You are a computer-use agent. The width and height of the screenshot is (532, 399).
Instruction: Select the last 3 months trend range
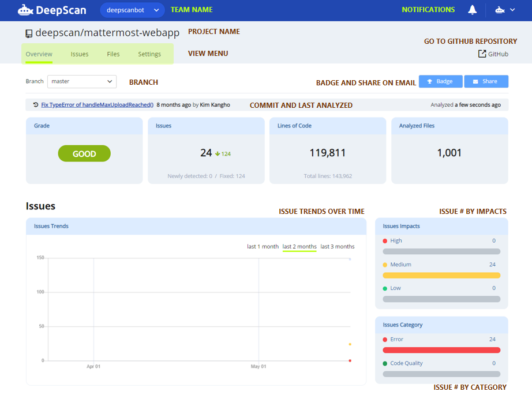pyautogui.click(x=337, y=246)
